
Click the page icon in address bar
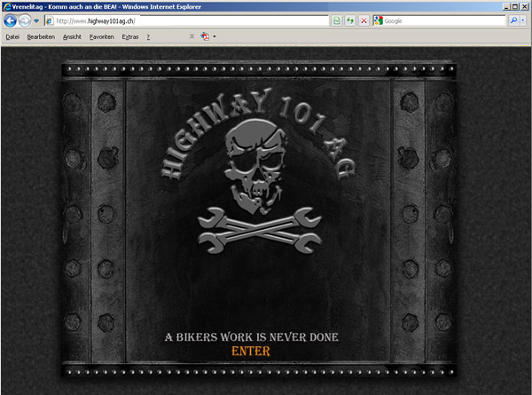[50, 21]
